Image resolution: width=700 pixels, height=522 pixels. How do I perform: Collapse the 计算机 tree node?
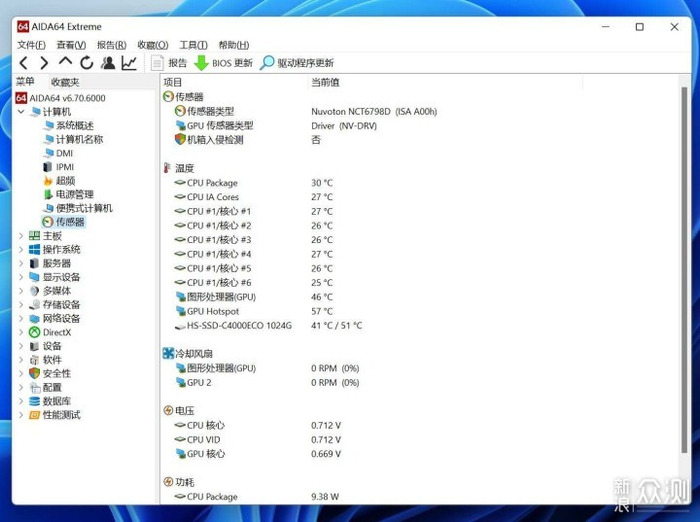pyautogui.click(x=21, y=112)
